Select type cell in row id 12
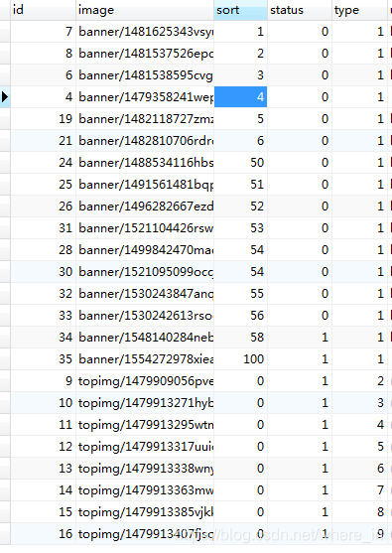Screen dimensions: 392x553 click(x=359, y=447)
